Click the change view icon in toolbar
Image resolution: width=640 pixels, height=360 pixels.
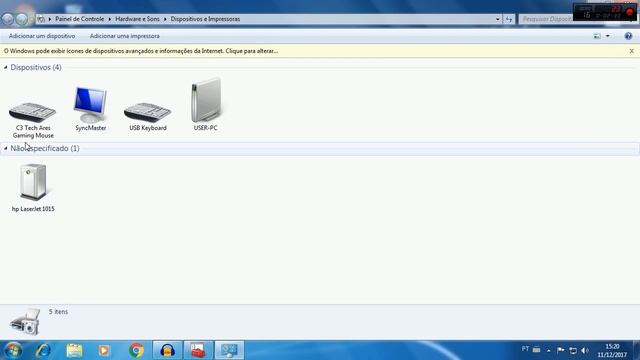coord(597,36)
